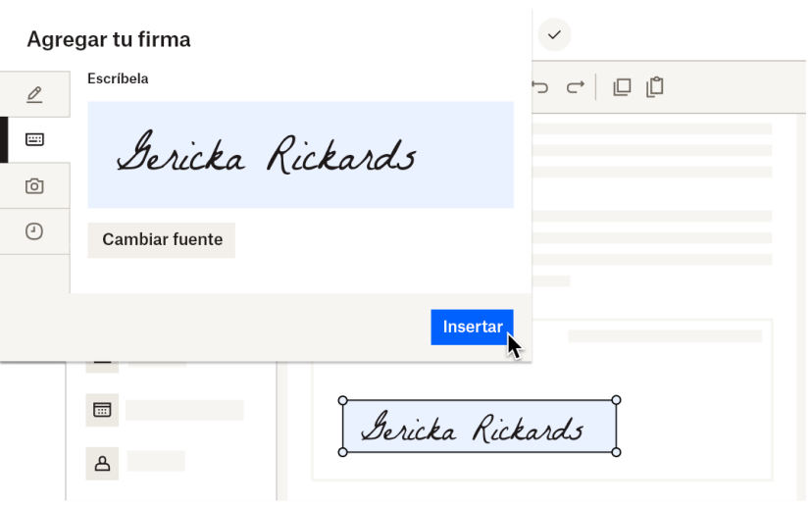Click top-left resize handle of signature box
The image size is (812, 509).
342,400
